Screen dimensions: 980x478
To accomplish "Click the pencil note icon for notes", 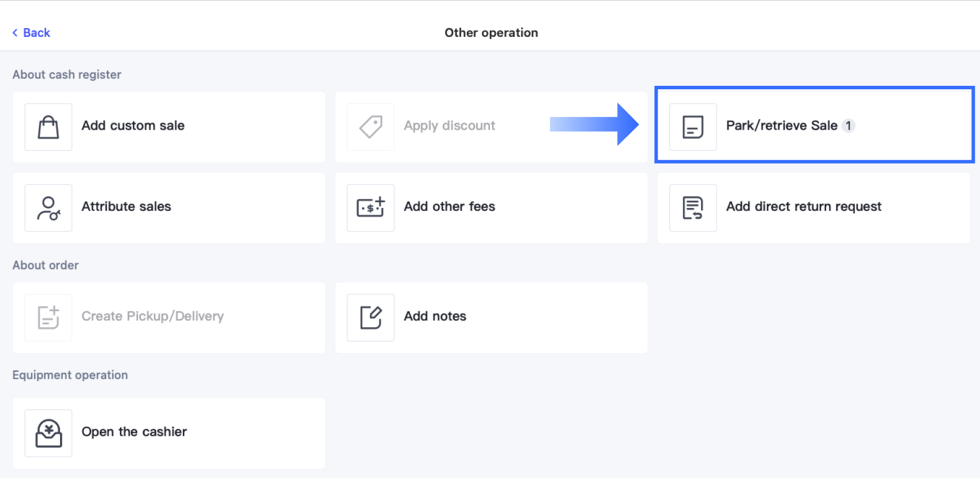I will pyautogui.click(x=371, y=317).
